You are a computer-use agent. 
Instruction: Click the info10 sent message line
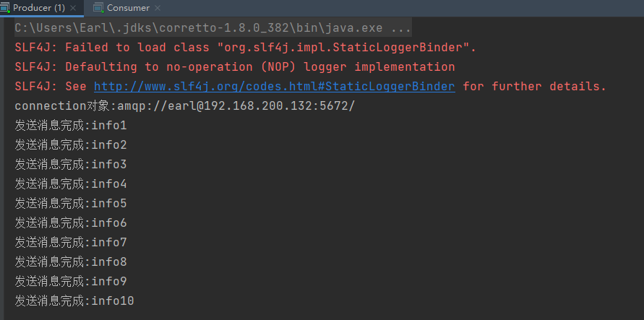pos(74,300)
